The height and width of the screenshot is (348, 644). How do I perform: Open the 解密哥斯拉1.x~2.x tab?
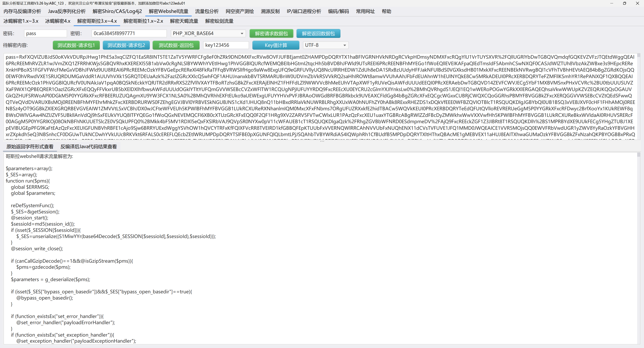[143, 21]
